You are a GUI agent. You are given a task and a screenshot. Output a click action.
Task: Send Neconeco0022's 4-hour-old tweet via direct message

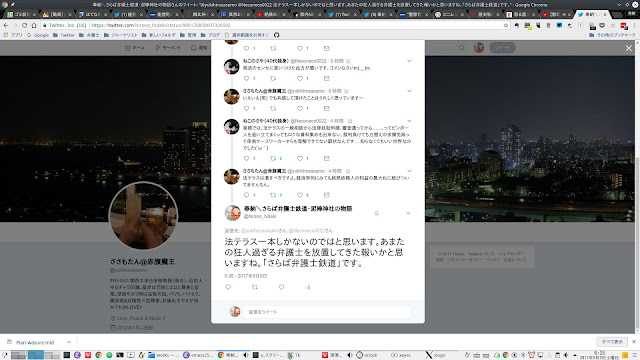327,158
